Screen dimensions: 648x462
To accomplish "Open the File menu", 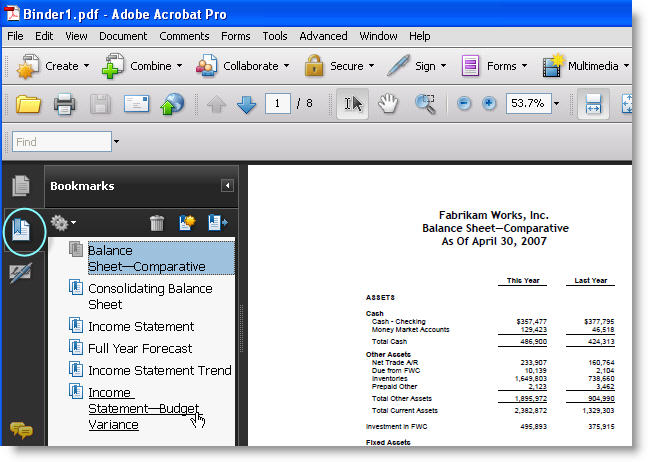I will pyautogui.click(x=15, y=36).
